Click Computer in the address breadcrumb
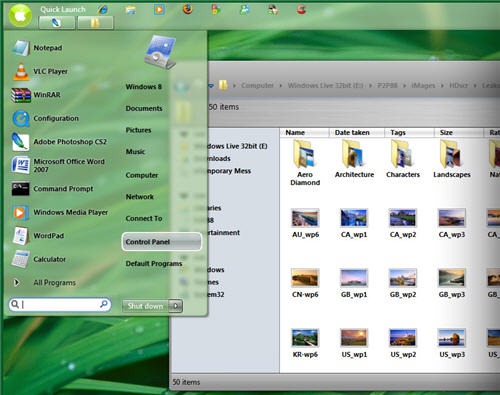The image size is (500, 395). [257, 86]
